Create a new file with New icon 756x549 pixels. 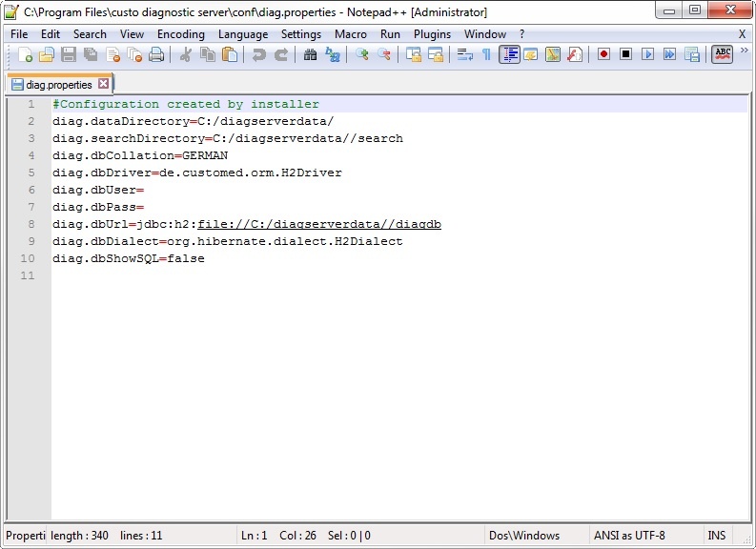(25, 54)
